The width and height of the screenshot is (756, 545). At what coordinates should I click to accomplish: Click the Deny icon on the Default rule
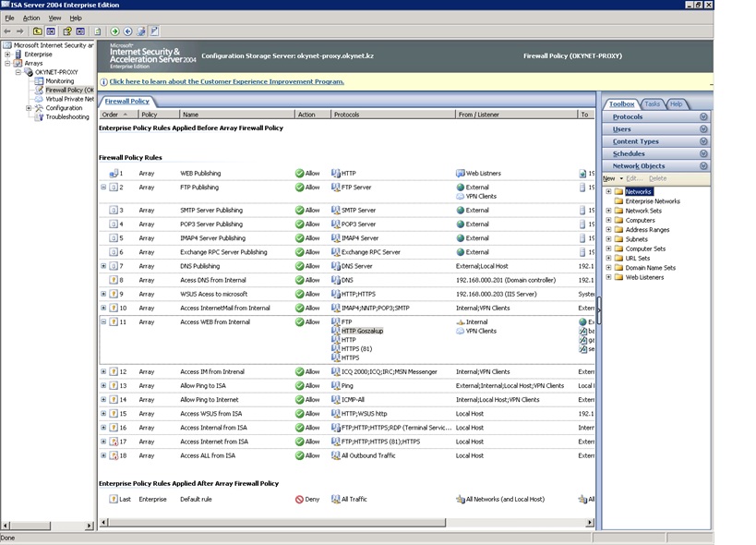pyautogui.click(x=300, y=499)
